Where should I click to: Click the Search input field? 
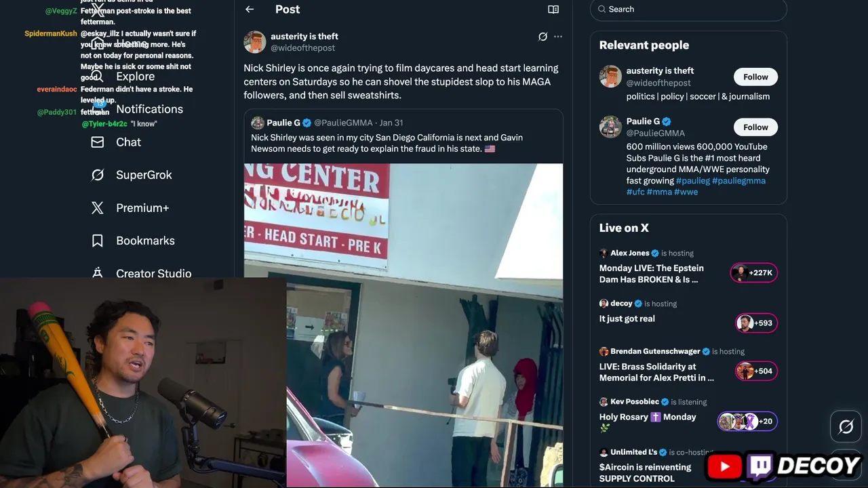pos(692,9)
